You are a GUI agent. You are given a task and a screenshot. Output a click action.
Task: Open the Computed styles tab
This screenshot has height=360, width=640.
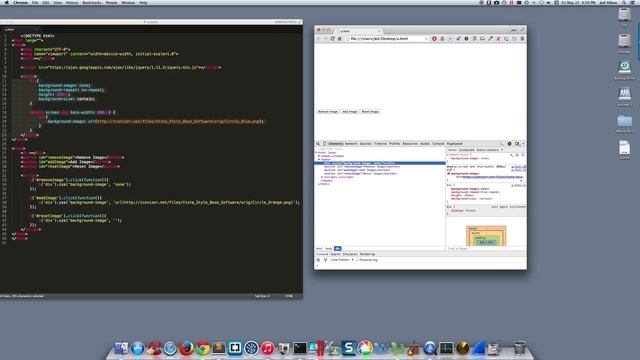point(467,150)
